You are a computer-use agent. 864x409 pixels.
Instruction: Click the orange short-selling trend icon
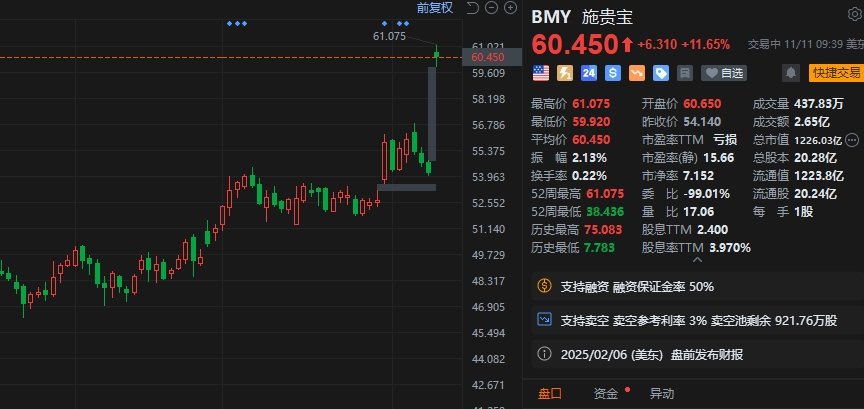[636, 73]
